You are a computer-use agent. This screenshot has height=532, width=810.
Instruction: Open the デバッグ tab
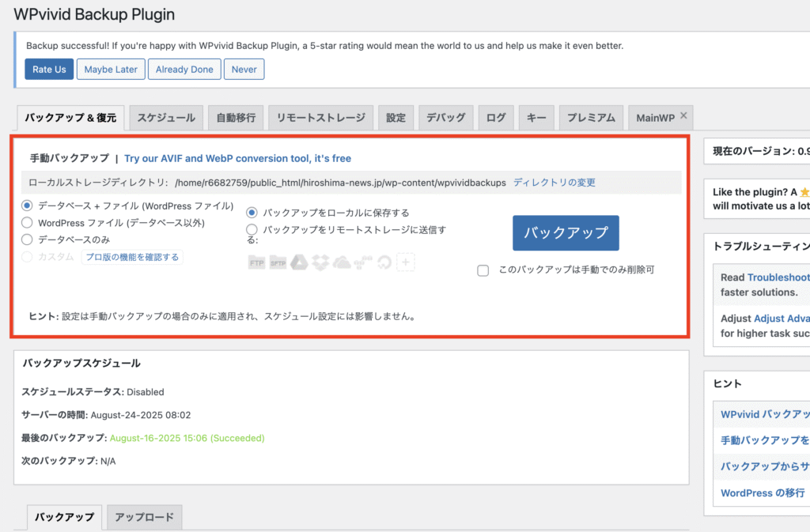[x=446, y=118]
